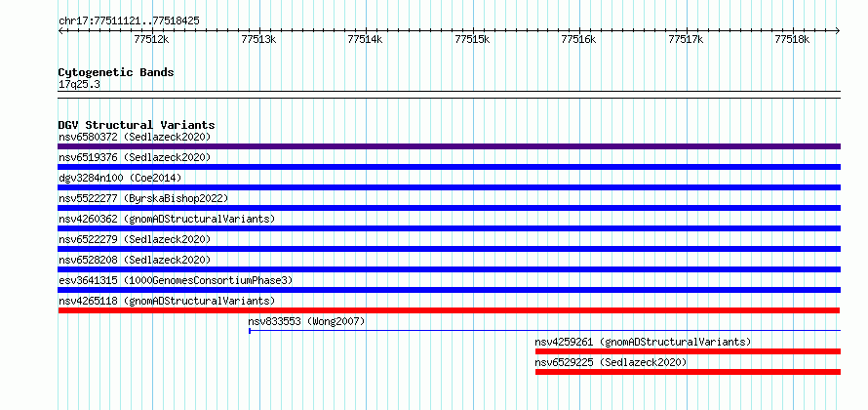The height and width of the screenshot is (410, 868).
Task: Select the red nsv4265118 variant bar
Action: click(449, 310)
